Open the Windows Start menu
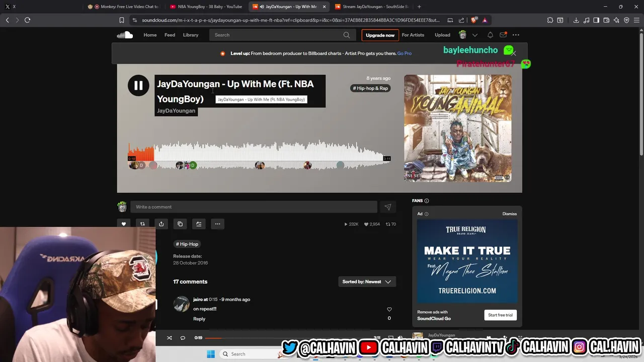This screenshot has width=644, height=362. pyautogui.click(x=211, y=354)
